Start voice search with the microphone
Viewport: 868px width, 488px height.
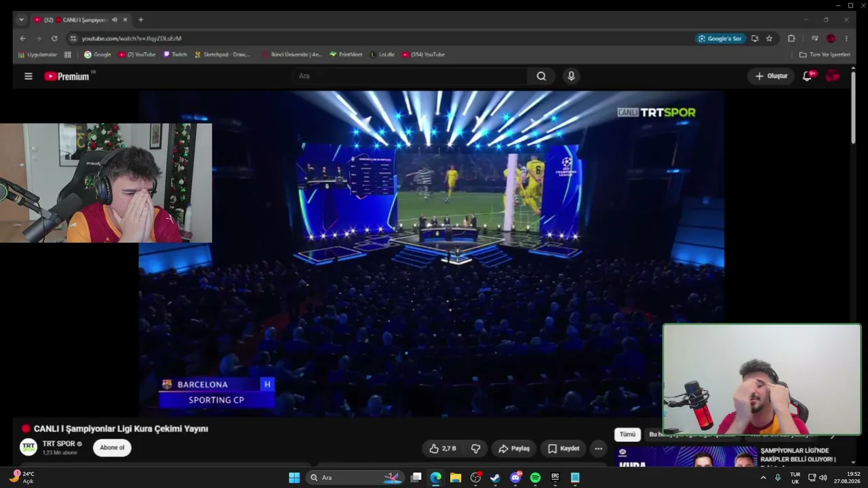click(x=571, y=77)
